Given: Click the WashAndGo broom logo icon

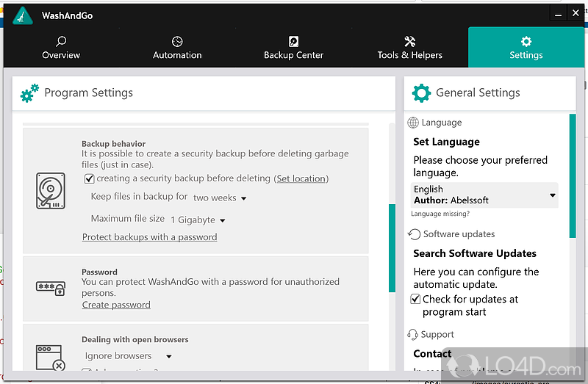Looking at the screenshot, I should point(23,16).
